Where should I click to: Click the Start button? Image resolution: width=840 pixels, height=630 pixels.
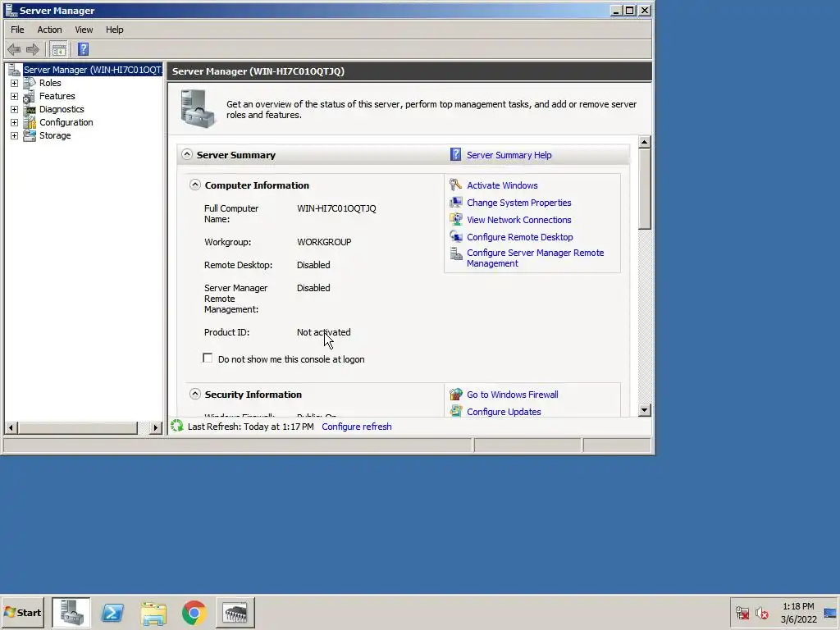click(22, 612)
